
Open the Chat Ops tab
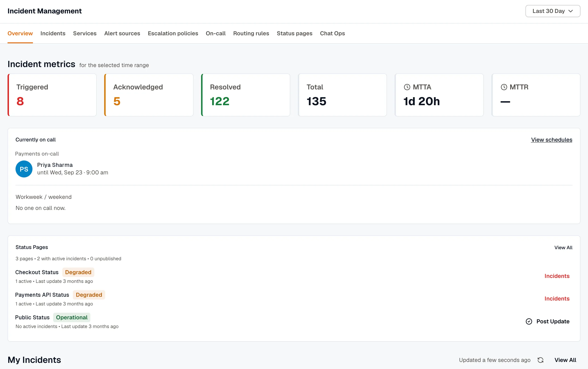[332, 33]
